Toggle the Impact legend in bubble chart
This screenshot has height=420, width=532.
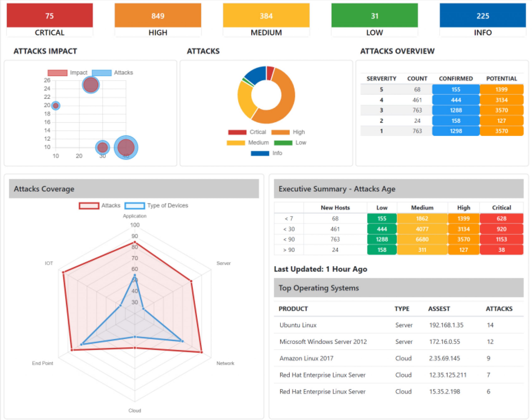pyautogui.click(x=67, y=73)
